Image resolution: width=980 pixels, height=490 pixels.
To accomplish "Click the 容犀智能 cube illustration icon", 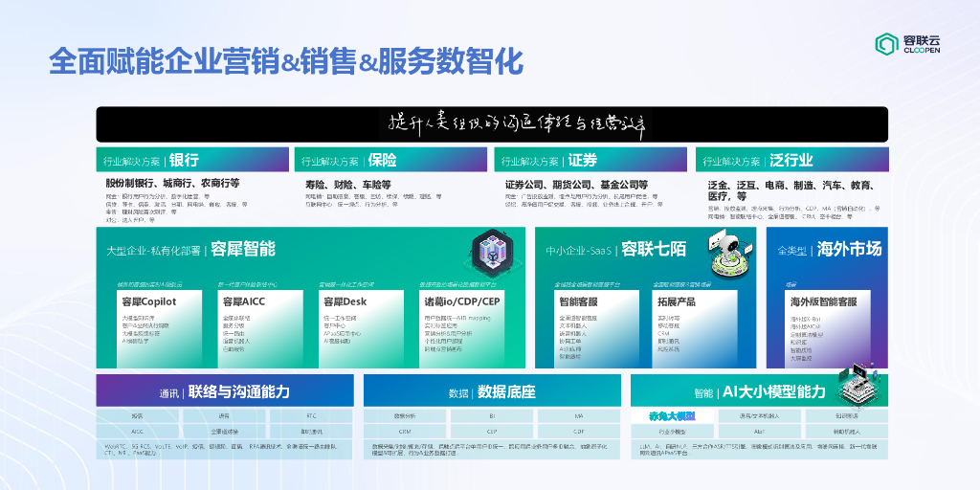I will [x=491, y=251].
